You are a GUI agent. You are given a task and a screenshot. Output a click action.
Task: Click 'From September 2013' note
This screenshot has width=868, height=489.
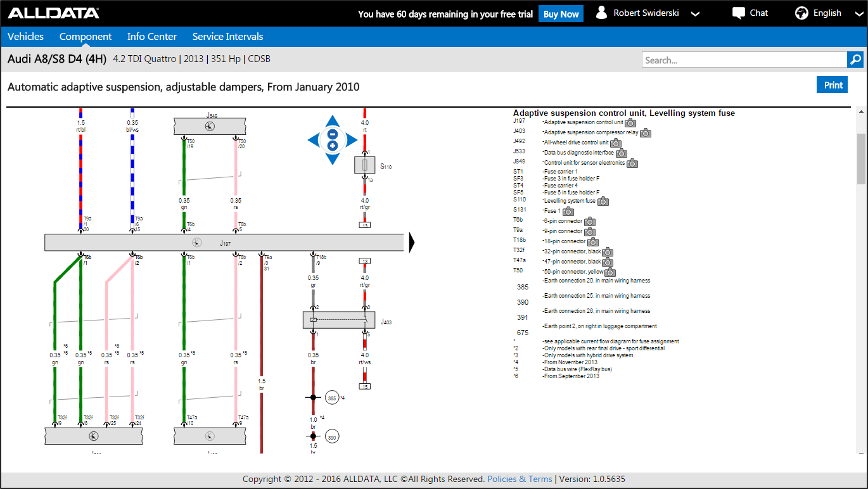571,376
